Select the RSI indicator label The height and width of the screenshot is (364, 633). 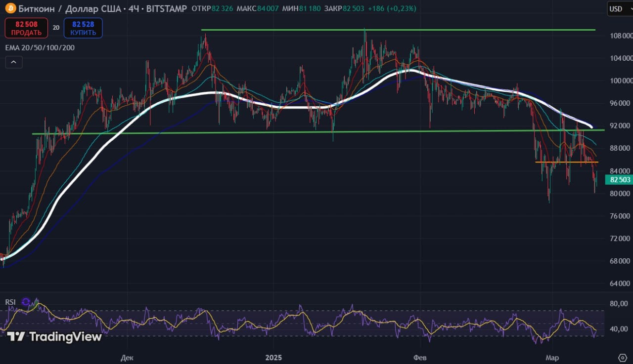11,302
